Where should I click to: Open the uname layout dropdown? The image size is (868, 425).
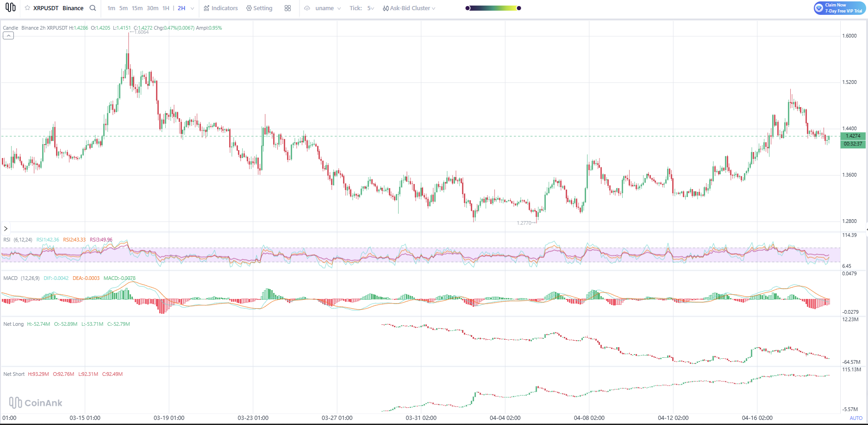point(328,8)
